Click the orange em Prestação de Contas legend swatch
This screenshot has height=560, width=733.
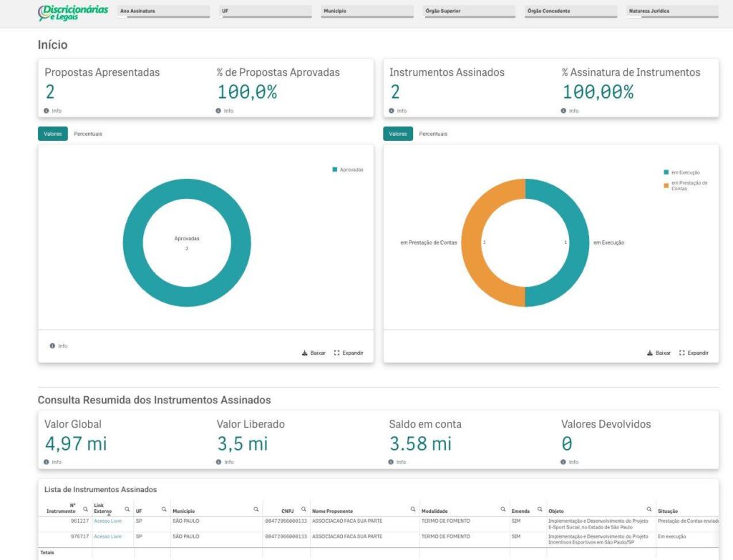[666, 185]
